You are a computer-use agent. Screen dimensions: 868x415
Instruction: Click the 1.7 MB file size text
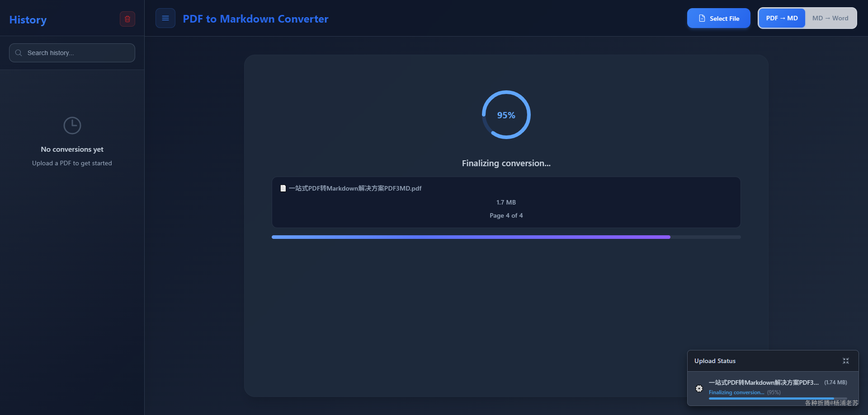(506, 202)
